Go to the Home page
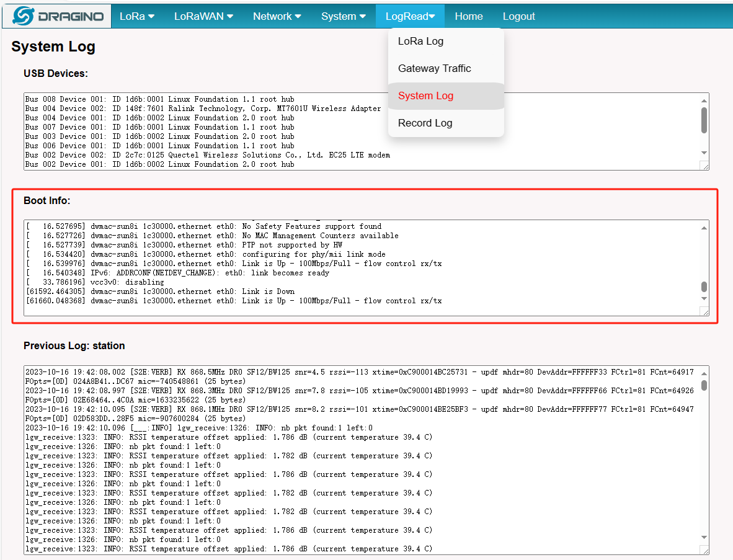Screen dimensions: 733x560 469,16
